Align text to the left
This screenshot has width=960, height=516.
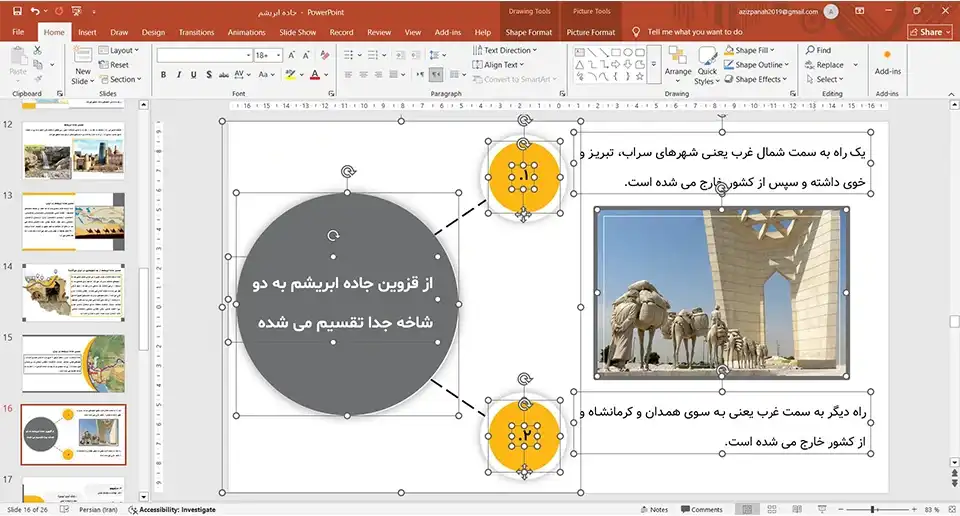(x=348, y=75)
